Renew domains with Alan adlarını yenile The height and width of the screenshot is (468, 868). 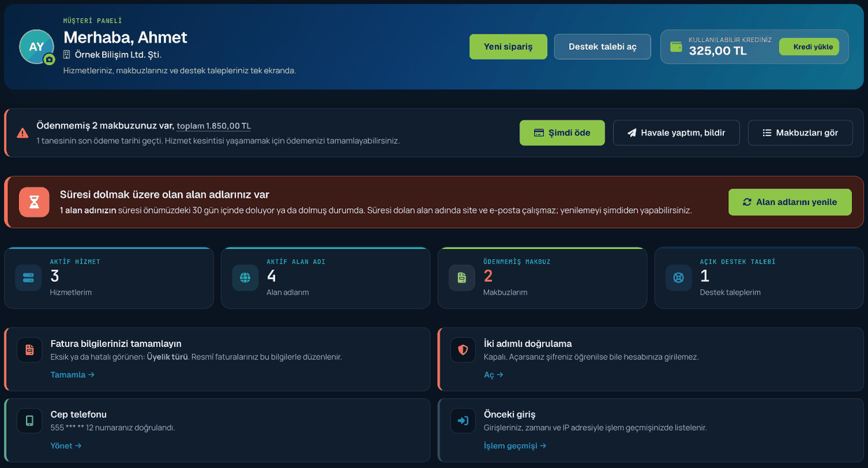790,202
